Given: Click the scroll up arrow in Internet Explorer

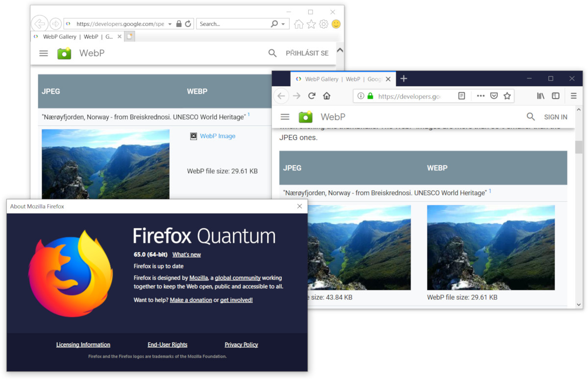Looking at the screenshot, I should coord(340,49).
